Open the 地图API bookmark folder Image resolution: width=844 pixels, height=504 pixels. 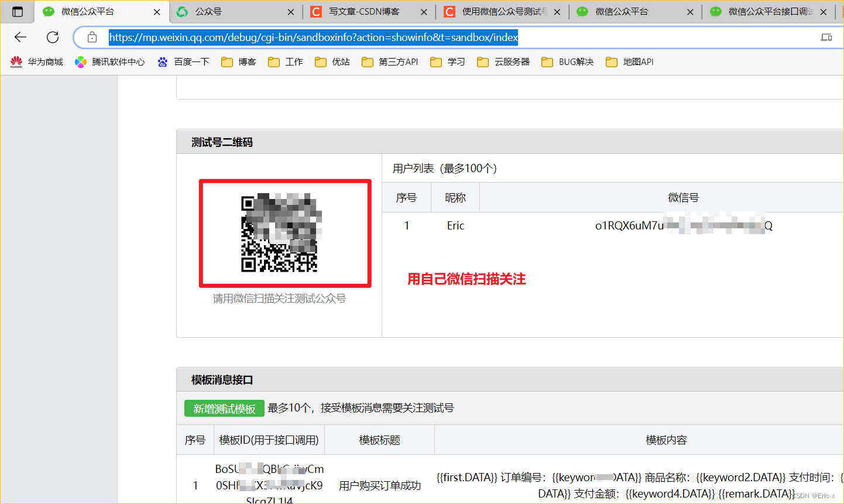coord(630,62)
